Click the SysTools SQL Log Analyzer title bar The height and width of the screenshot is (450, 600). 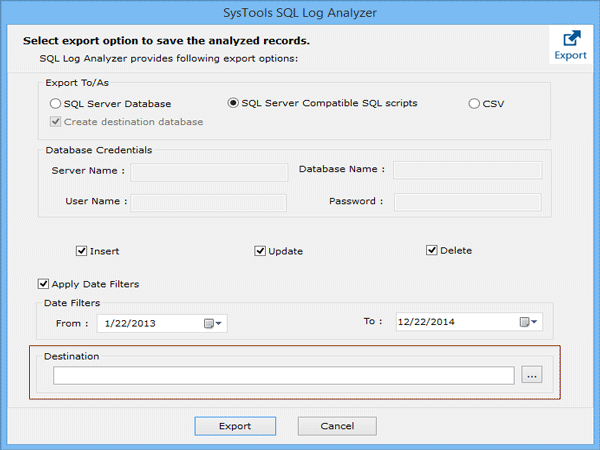click(300, 13)
